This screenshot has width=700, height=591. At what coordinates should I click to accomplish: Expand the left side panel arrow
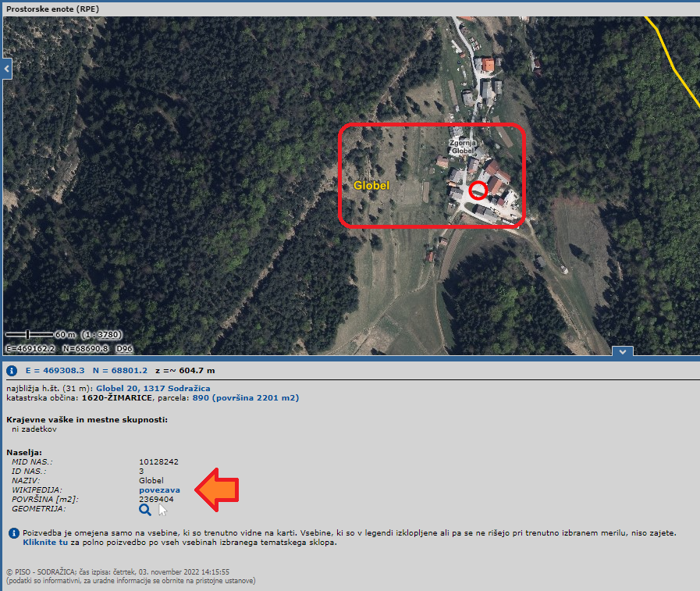pyautogui.click(x=7, y=69)
